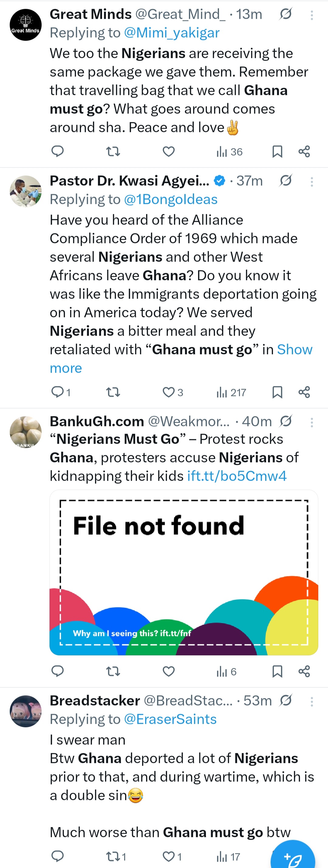Open more options menu on BankuGh.com tweet
The height and width of the screenshot is (868, 328).
pyautogui.click(x=312, y=422)
